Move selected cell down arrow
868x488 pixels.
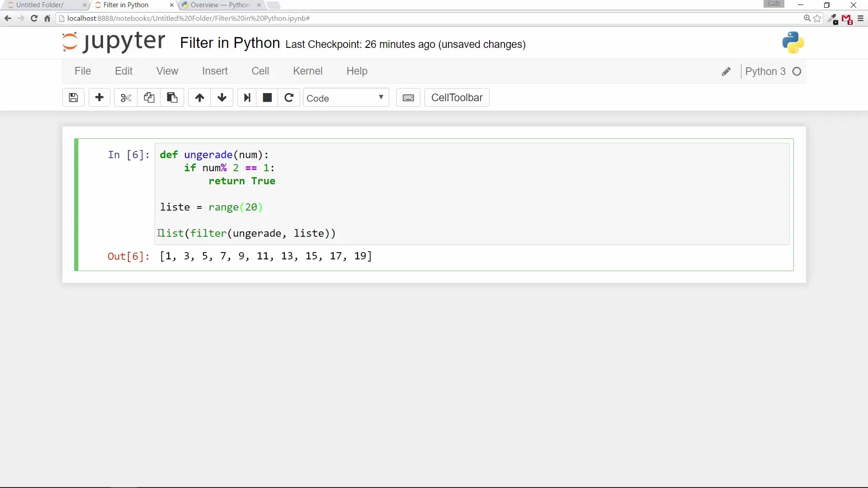(222, 98)
